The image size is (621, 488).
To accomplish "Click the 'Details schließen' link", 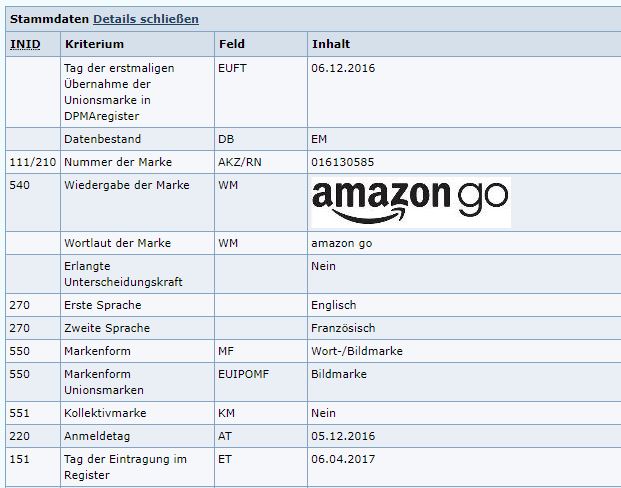I will point(146,19).
